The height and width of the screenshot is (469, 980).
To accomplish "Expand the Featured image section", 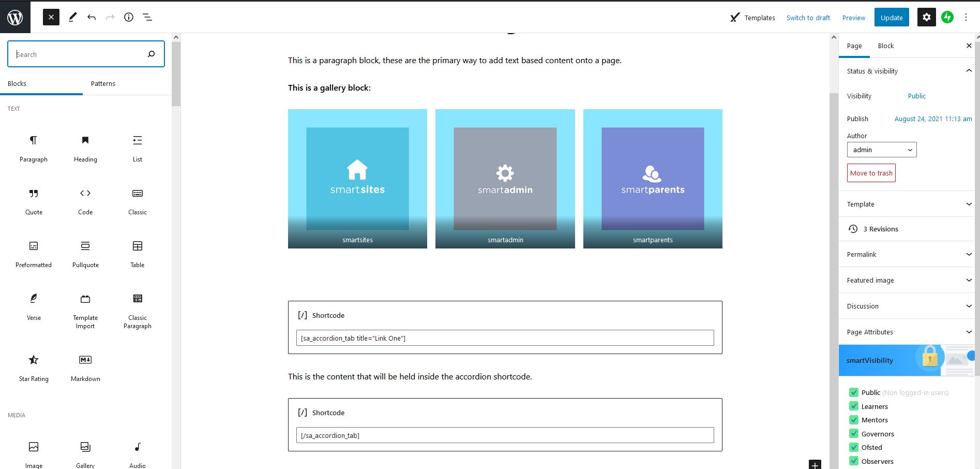I will pyautogui.click(x=907, y=280).
